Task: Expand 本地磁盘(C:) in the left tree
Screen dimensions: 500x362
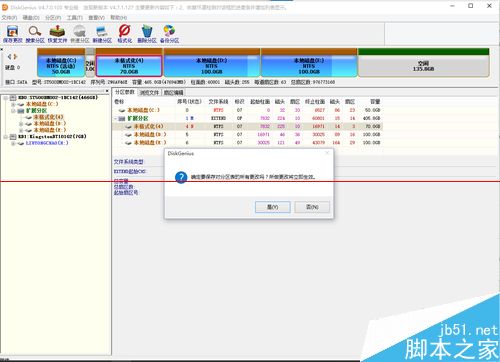Action: 13,104
